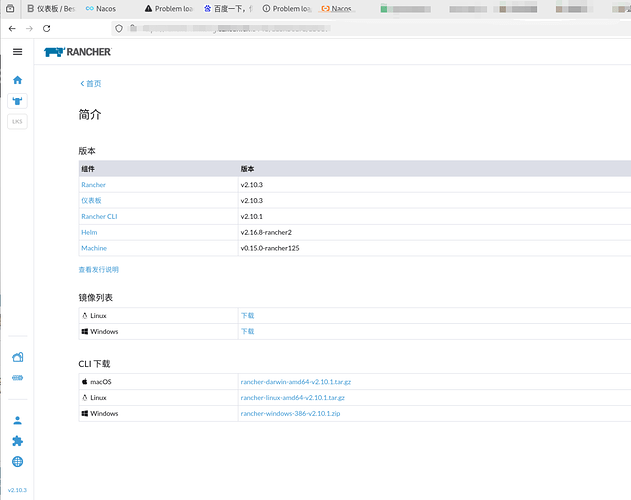Click the 组件 column header
The width and height of the screenshot is (631, 500).
coord(88,169)
